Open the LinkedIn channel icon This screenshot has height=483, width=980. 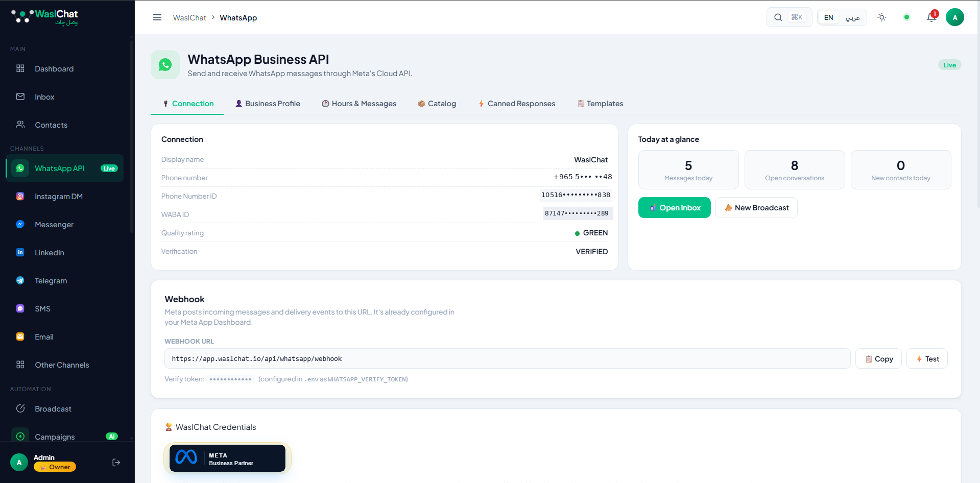coord(20,252)
